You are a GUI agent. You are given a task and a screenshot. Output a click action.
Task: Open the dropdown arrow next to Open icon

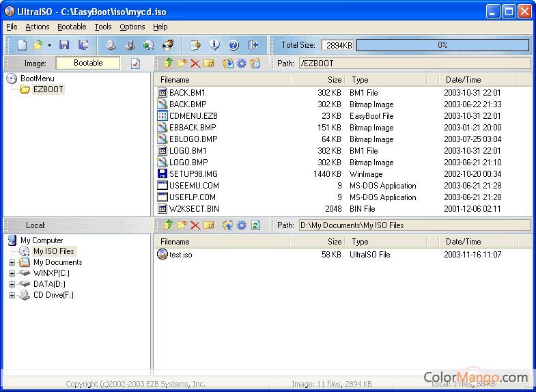[49, 46]
